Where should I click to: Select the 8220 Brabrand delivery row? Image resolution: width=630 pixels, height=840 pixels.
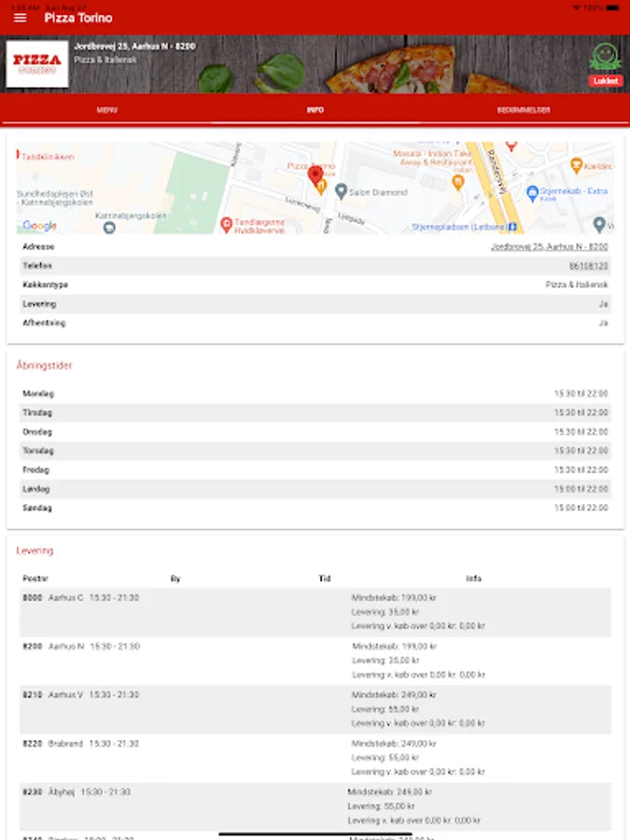pyautogui.click(x=315, y=758)
